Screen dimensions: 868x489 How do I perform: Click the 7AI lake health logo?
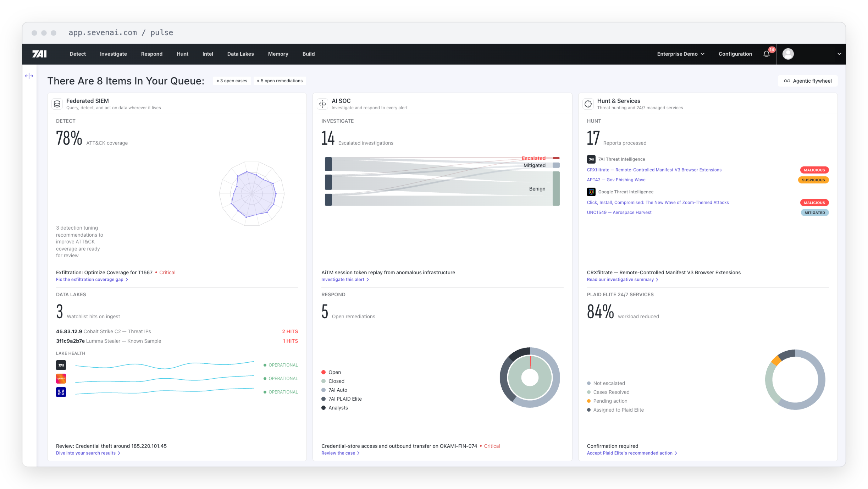(x=61, y=365)
